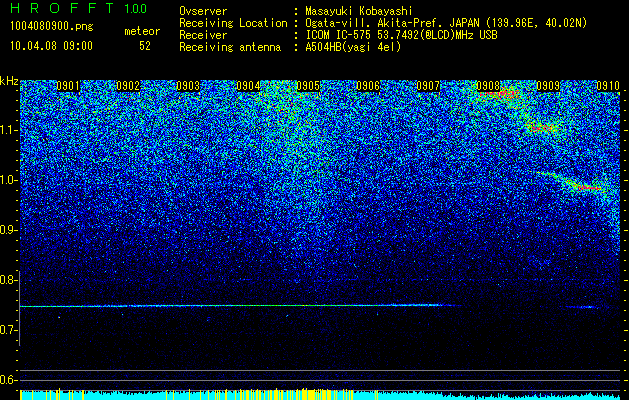Click the 1.0 kHz axis label
The width and height of the screenshot is (629, 400).
[x=9, y=180]
